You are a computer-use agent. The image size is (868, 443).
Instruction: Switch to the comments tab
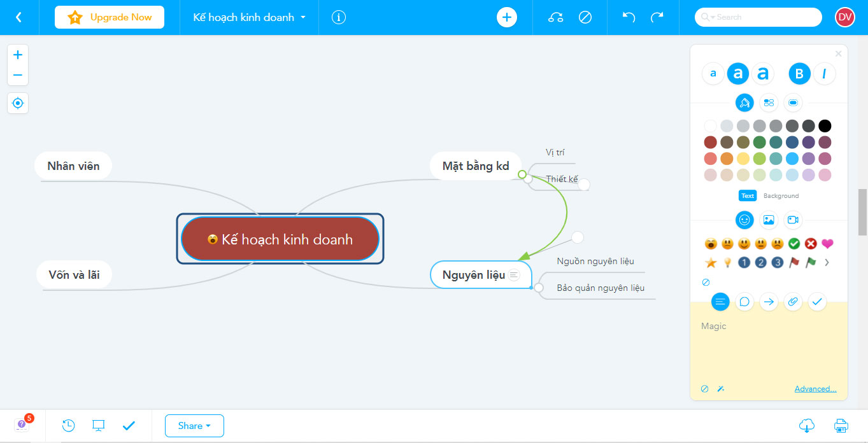(744, 302)
